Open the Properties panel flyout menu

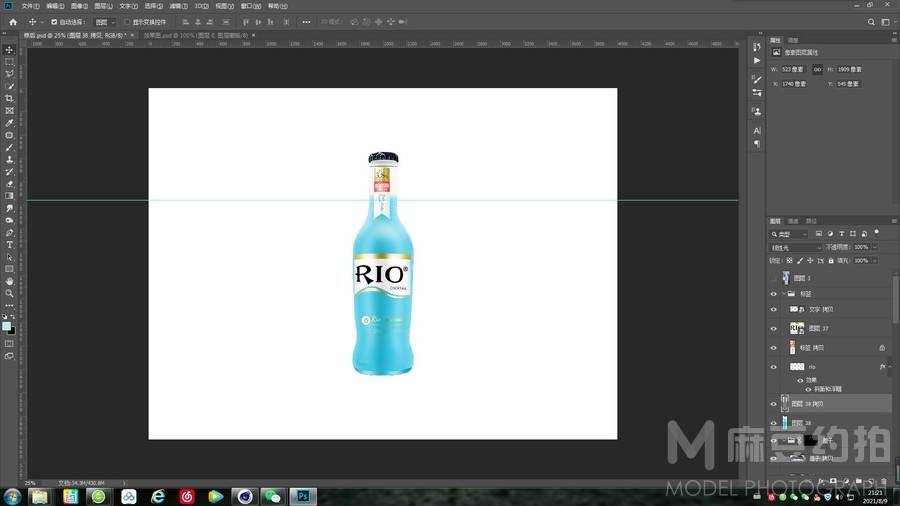click(x=894, y=40)
